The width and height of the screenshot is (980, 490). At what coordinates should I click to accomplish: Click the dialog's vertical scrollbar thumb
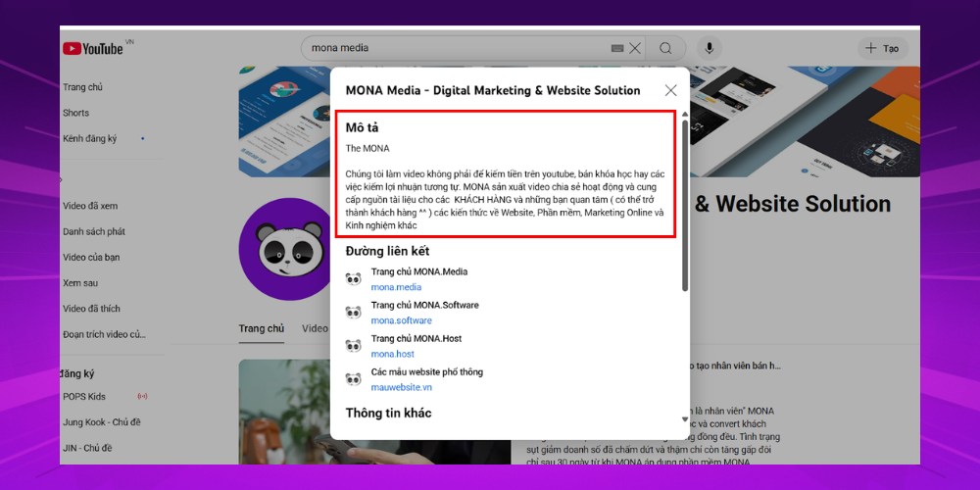685,205
